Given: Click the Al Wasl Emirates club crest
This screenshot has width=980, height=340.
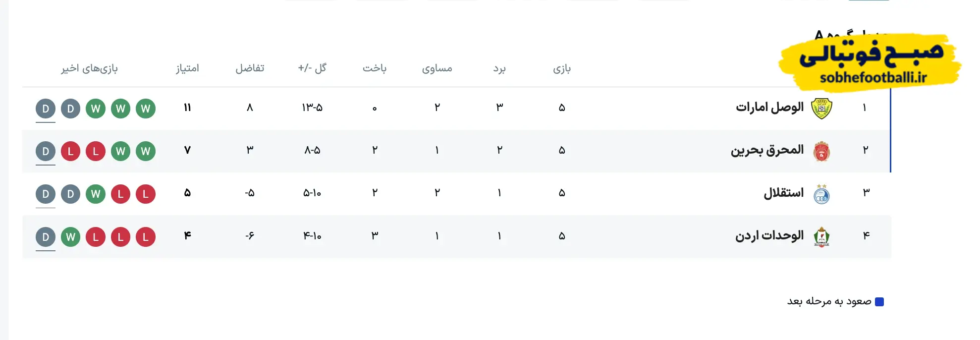Looking at the screenshot, I should 820,107.
